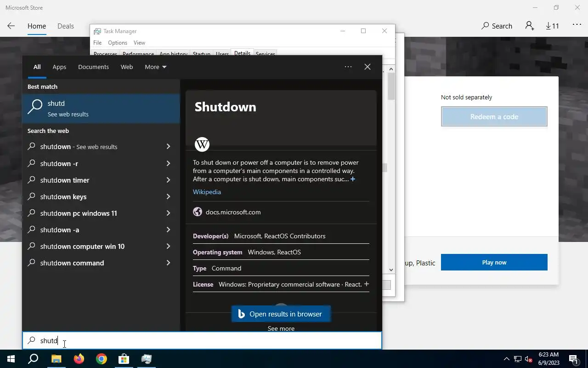Select Users tab in Task Manager
The width and height of the screenshot is (588, 368).
222,54
